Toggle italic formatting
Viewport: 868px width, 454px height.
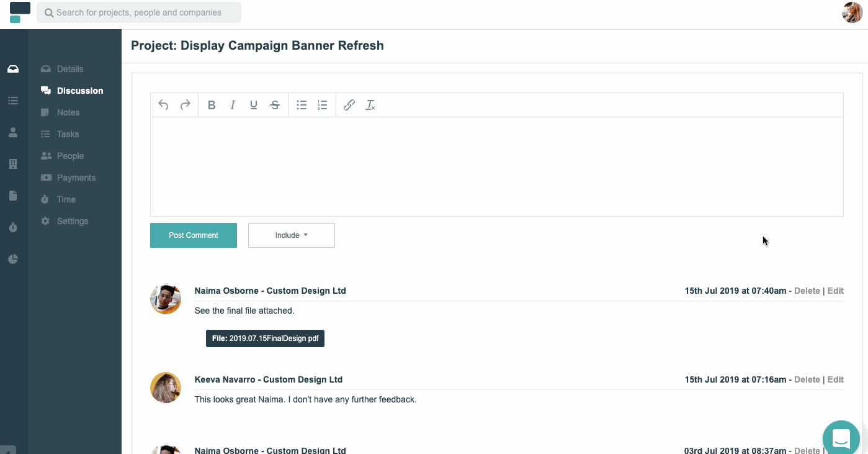(233, 105)
